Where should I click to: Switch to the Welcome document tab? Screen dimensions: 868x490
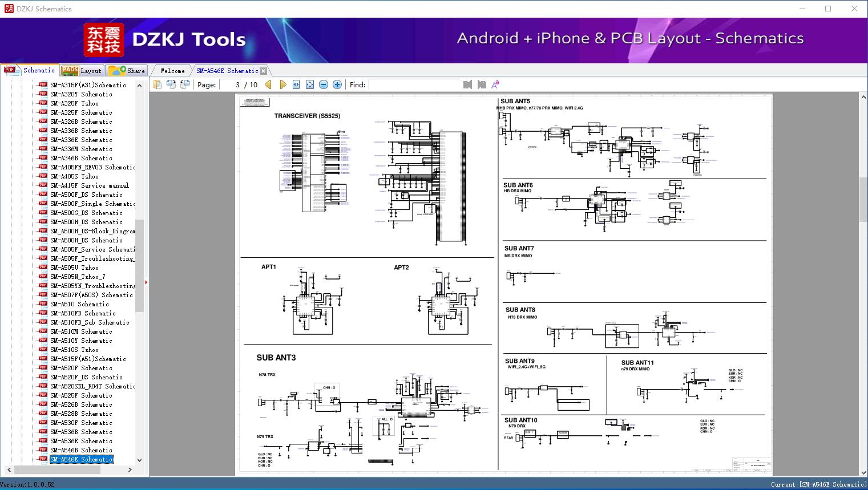click(x=172, y=71)
